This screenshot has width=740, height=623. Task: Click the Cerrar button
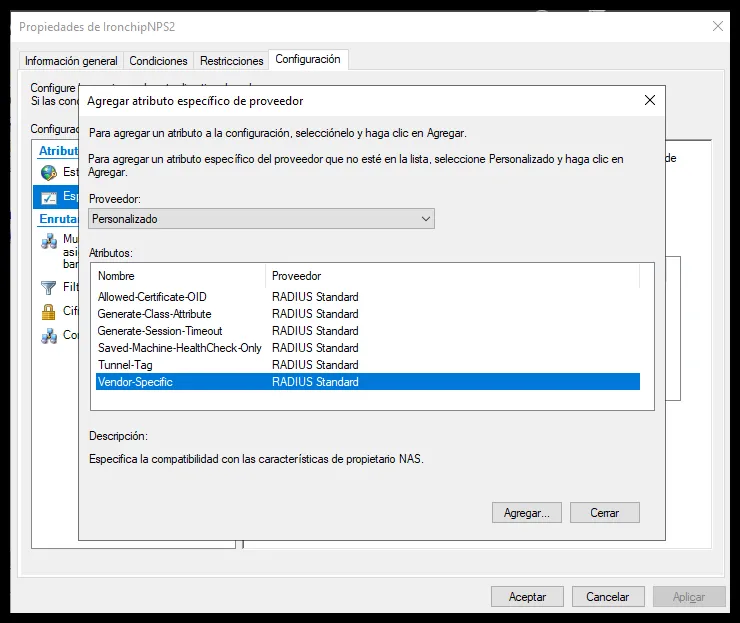coord(605,513)
